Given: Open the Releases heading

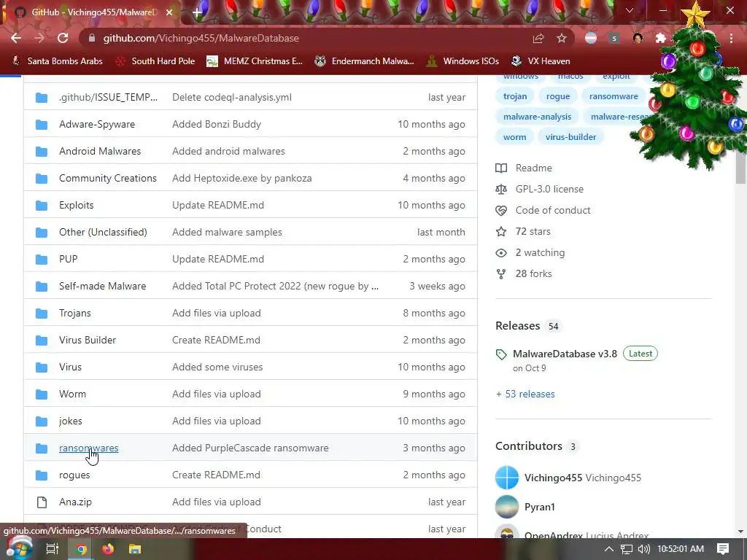Looking at the screenshot, I should pyautogui.click(x=517, y=326).
